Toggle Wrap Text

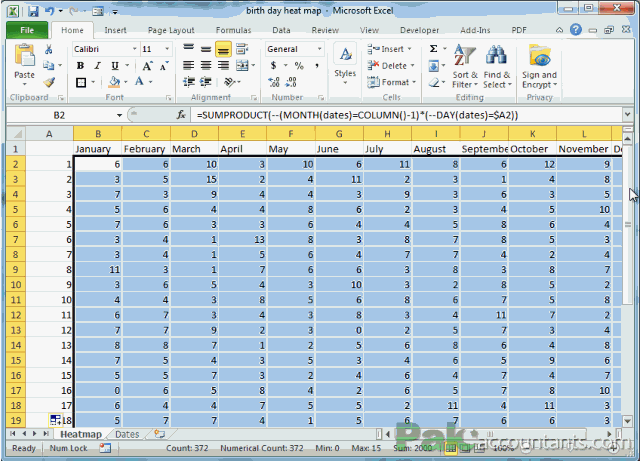point(242,49)
